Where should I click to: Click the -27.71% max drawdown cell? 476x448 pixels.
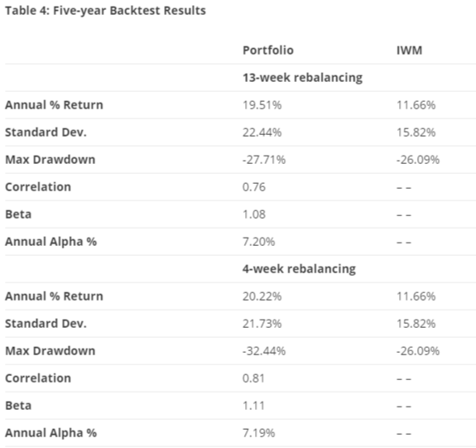[x=264, y=160]
